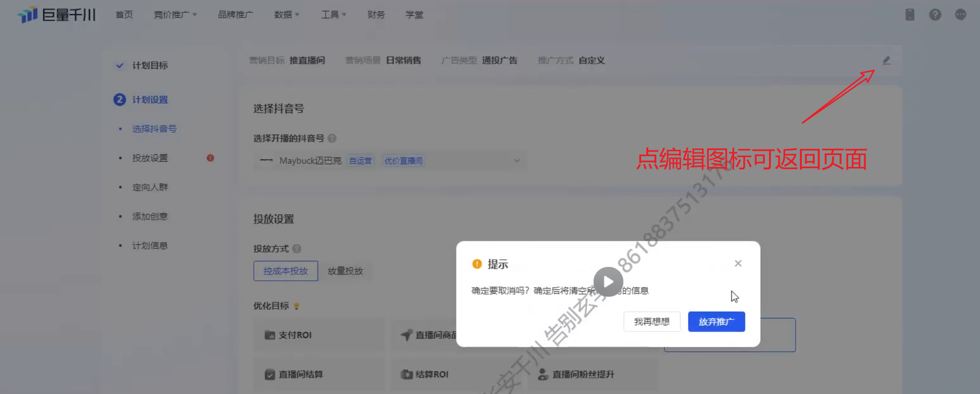Go to 财务 in top navigation

click(376, 15)
